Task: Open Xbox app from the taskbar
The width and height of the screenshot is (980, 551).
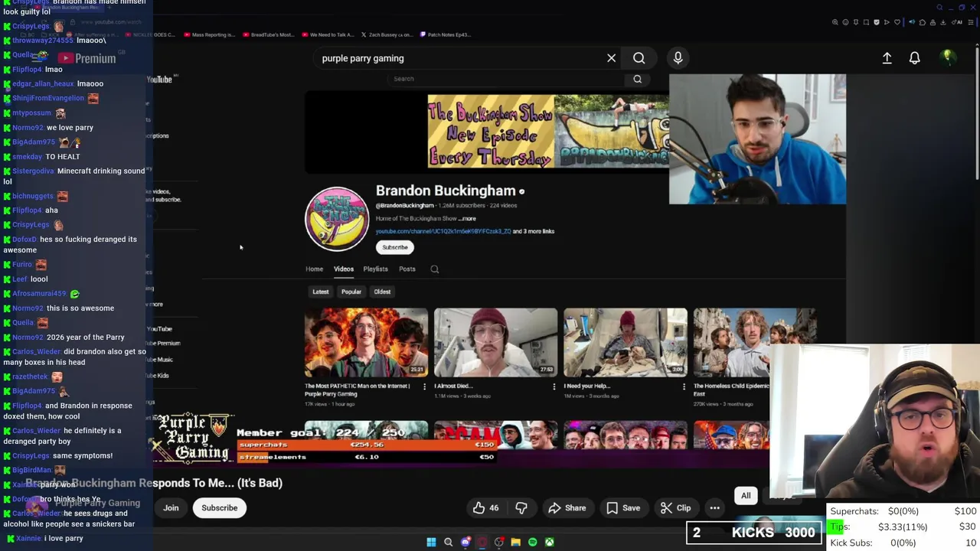Action: click(550, 542)
